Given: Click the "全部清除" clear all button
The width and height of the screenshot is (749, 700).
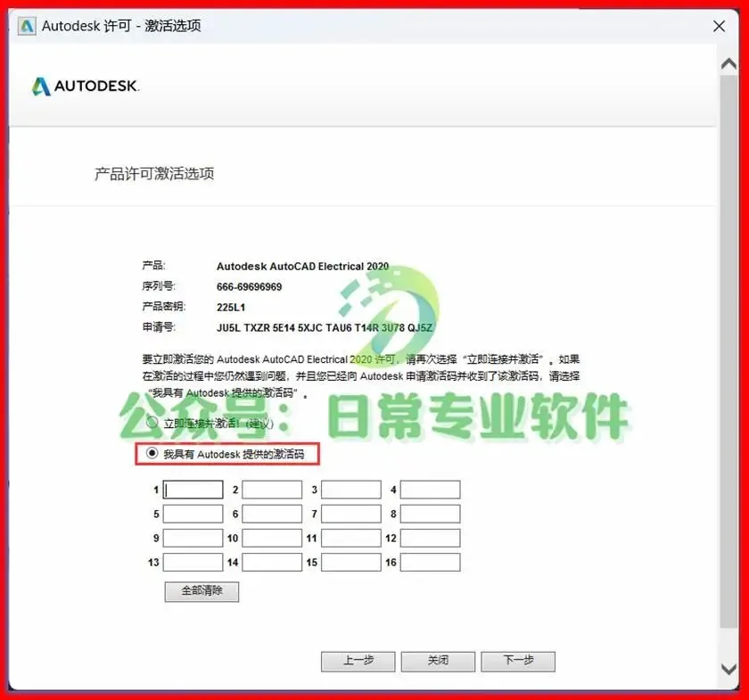Looking at the screenshot, I should [x=202, y=591].
